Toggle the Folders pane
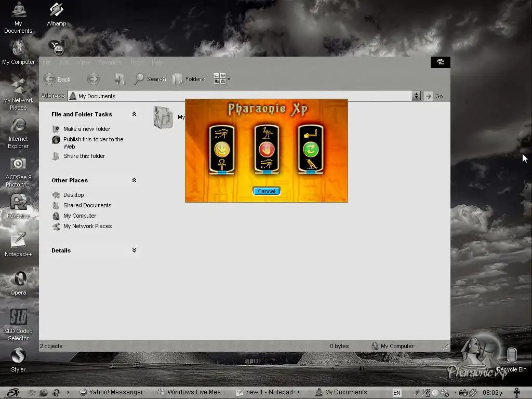Viewport: 532px width, 399px height. pyautogui.click(x=189, y=79)
